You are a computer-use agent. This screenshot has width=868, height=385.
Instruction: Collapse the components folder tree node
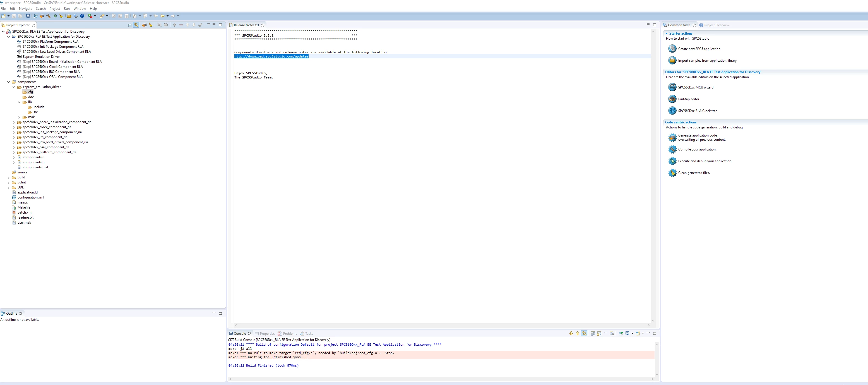point(9,82)
